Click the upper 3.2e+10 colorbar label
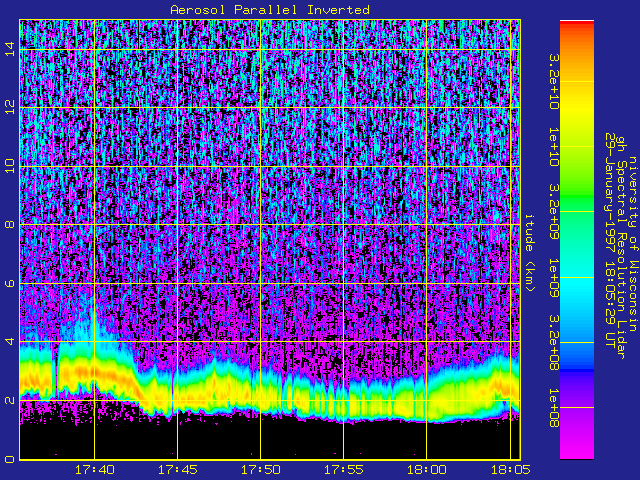This screenshot has width=640, height=480. (553, 82)
